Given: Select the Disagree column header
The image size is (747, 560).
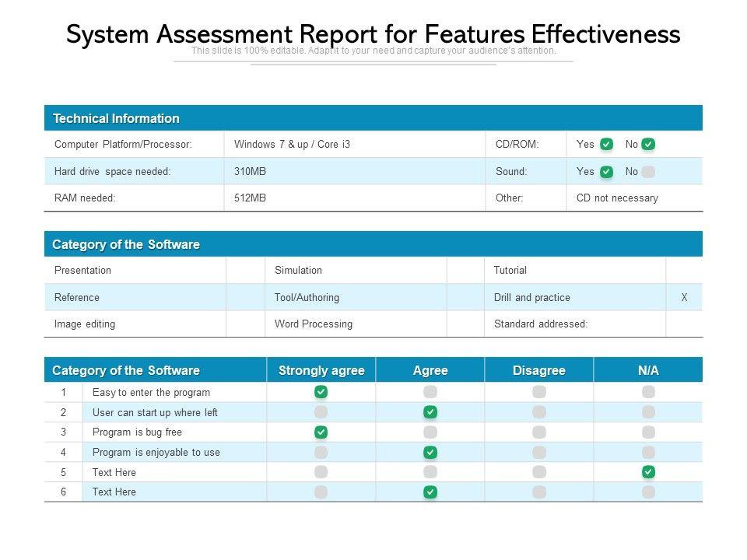Looking at the screenshot, I should click(538, 370).
